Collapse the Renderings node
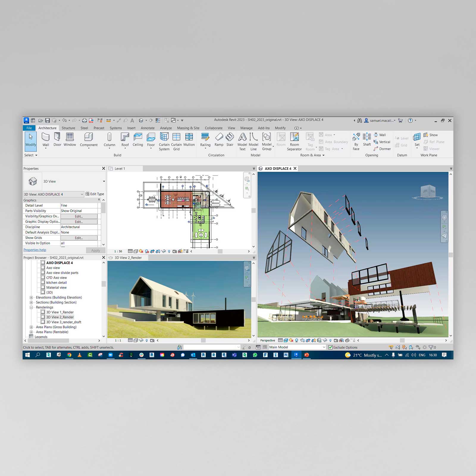Image resolution: width=476 pixels, height=476 pixels. [31, 307]
